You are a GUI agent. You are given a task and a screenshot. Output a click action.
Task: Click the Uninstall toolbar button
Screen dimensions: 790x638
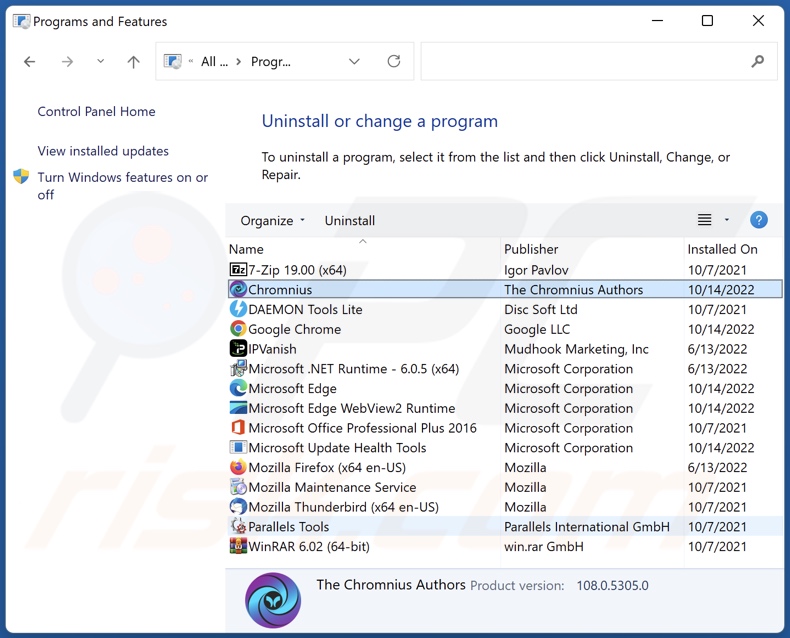350,221
